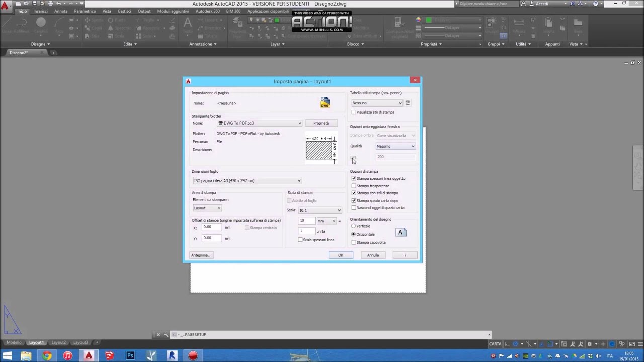Click the Undo arrow in quick access toolbar
The height and width of the screenshot is (362, 644).
58,4
